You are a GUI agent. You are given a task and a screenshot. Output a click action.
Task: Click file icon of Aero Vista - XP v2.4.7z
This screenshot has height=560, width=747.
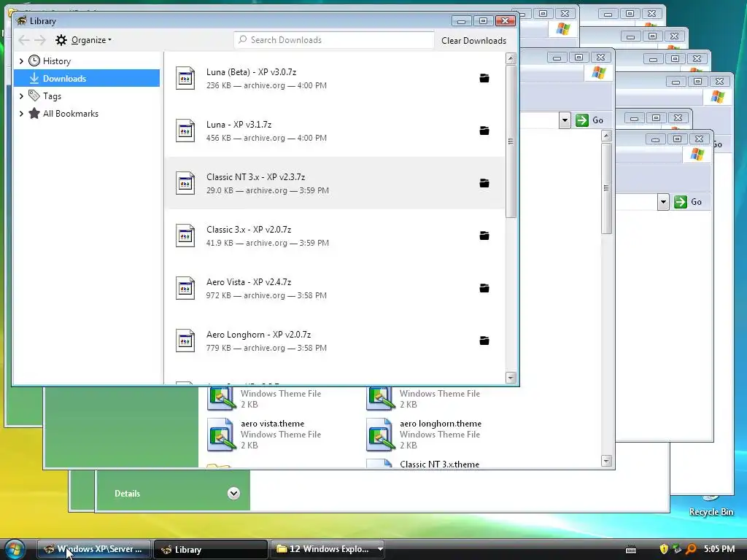[185, 288]
